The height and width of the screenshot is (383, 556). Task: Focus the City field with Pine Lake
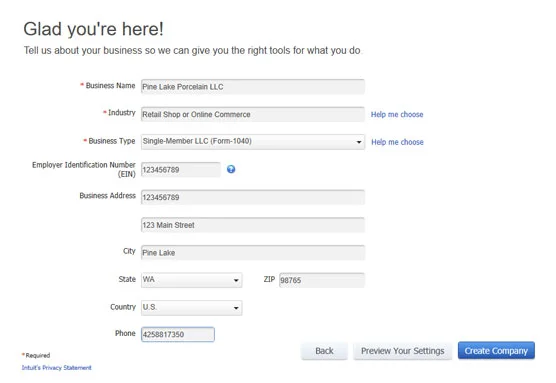click(252, 252)
